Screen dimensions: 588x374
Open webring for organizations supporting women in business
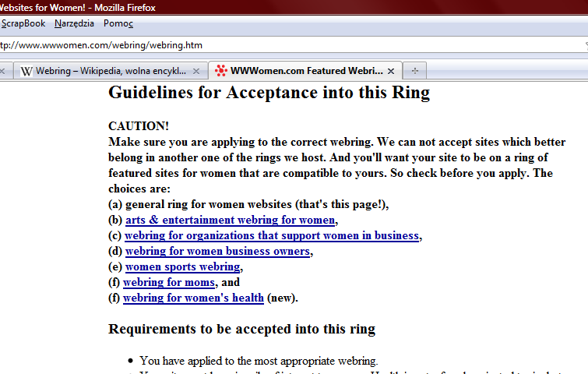click(272, 235)
